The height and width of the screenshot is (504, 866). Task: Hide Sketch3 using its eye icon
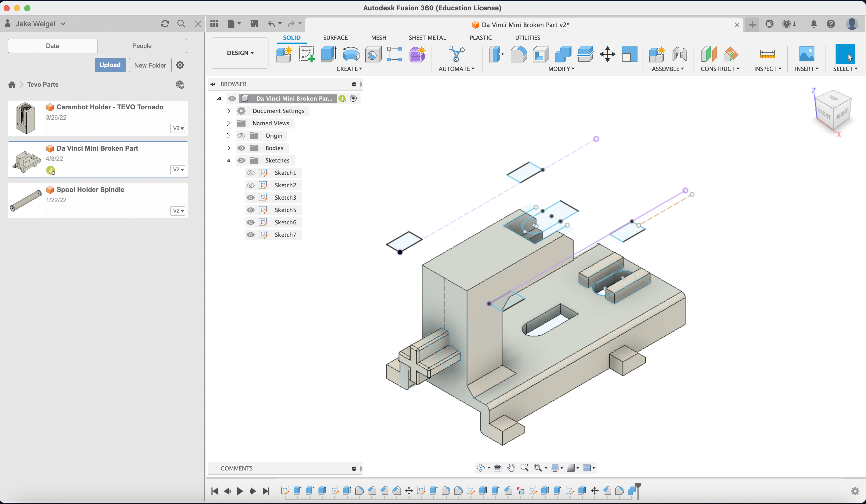(250, 197)
